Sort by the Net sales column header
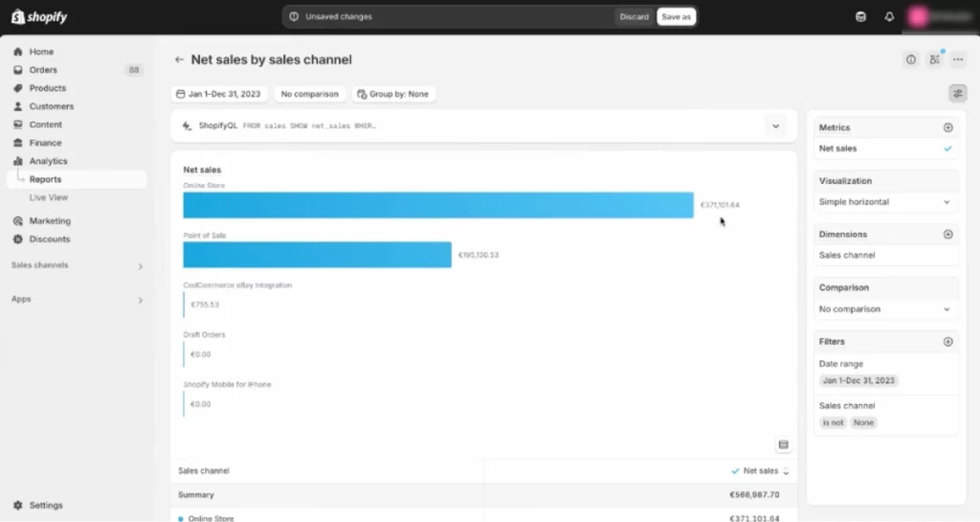This screenshot has width=980, height=522. point(760,470)
